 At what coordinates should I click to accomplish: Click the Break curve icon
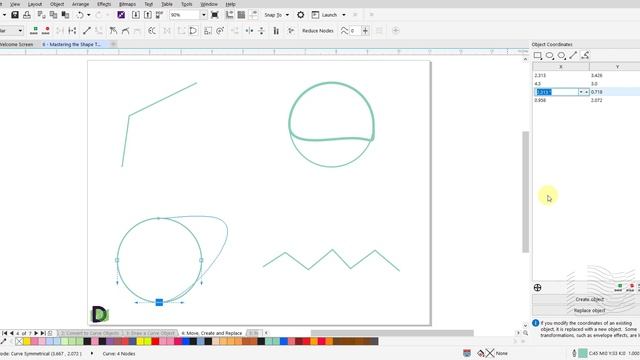(72, 31)
